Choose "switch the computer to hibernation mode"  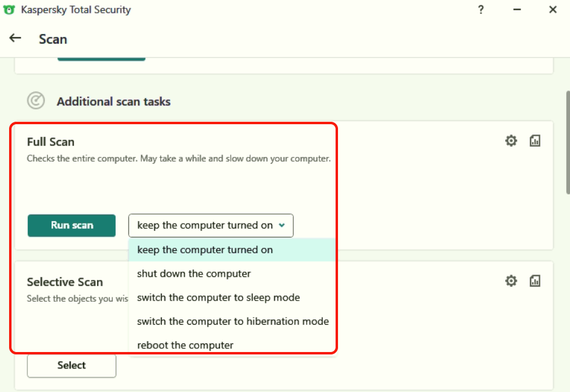pos(233,321)
